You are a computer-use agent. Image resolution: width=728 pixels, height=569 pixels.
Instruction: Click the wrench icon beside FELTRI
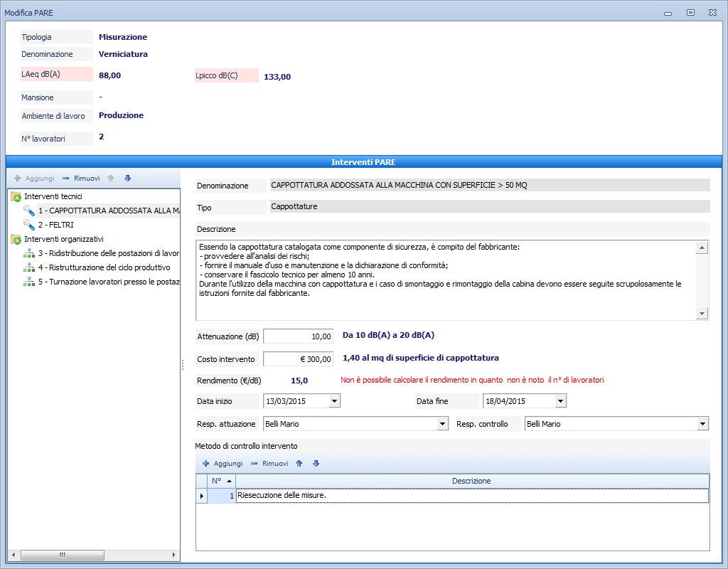(x=28, y=225)
